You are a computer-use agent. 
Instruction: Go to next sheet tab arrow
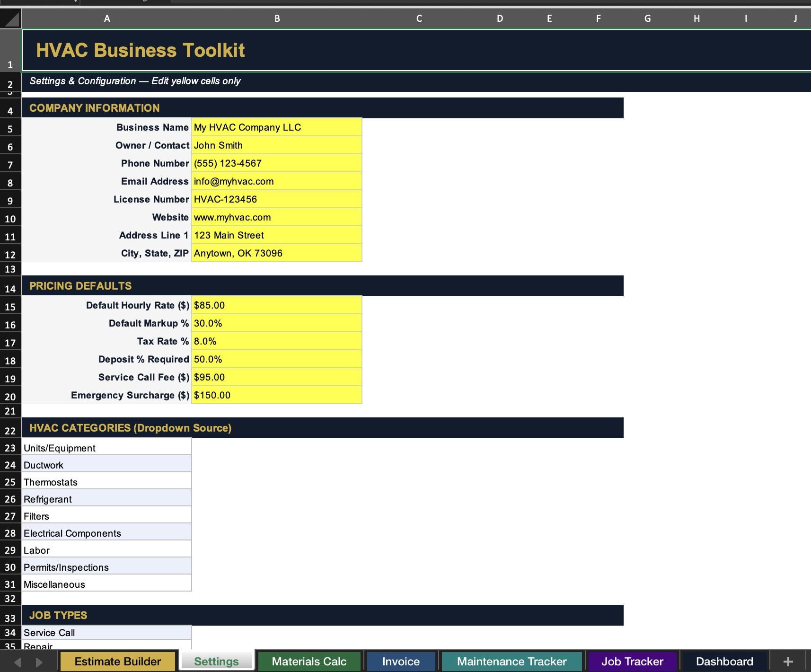(x=39, y=662)
